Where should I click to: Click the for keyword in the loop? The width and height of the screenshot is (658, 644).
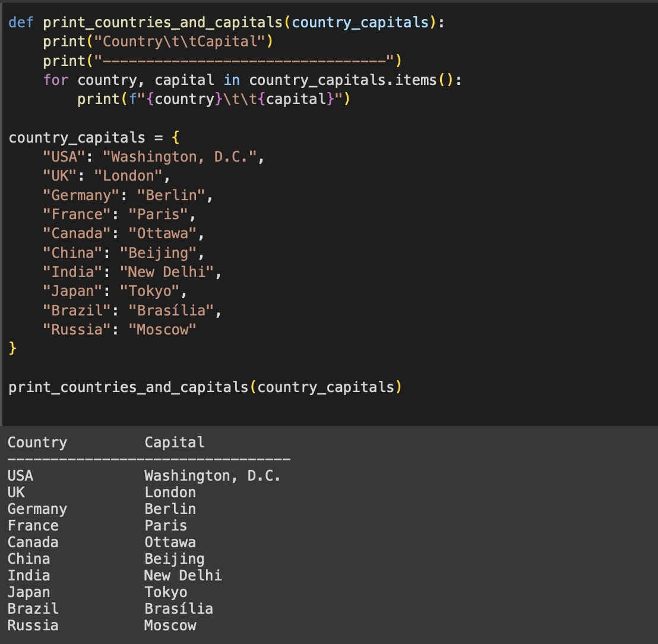(55, 80)
